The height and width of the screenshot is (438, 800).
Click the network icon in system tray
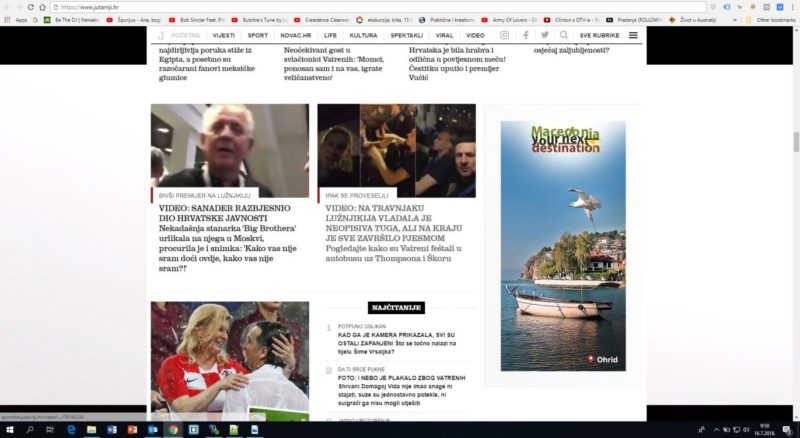click(736, 430)
